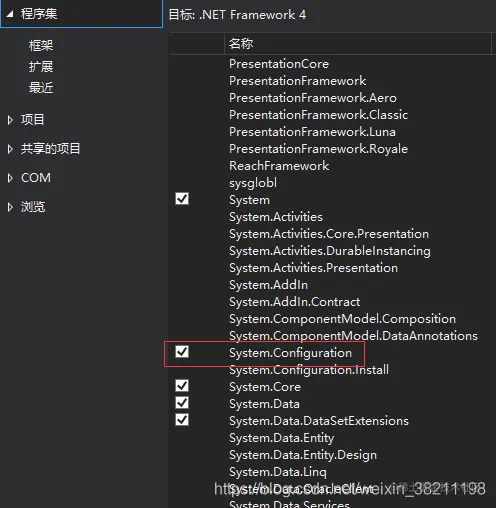This screenshot has height=508, width=496.
Task: Select the System.Activities.Core.Presentation row
Action: (329, 234)
